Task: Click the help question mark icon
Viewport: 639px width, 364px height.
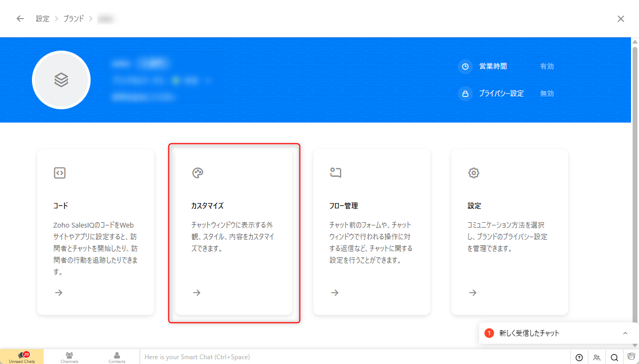Action: click(579, 358)
